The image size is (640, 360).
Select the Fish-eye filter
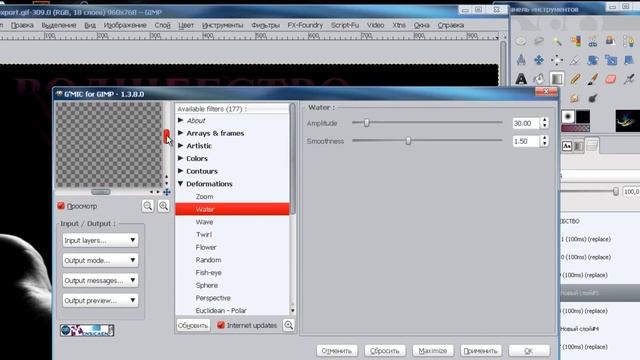click(x=208, y=273)
